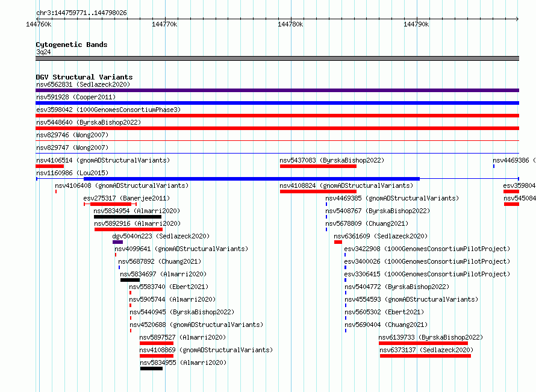The image size is (536, 392).
Task: Select nsv829747 (Wong2007) variant label
Action: pyautogui.click(x=72, y=148)
